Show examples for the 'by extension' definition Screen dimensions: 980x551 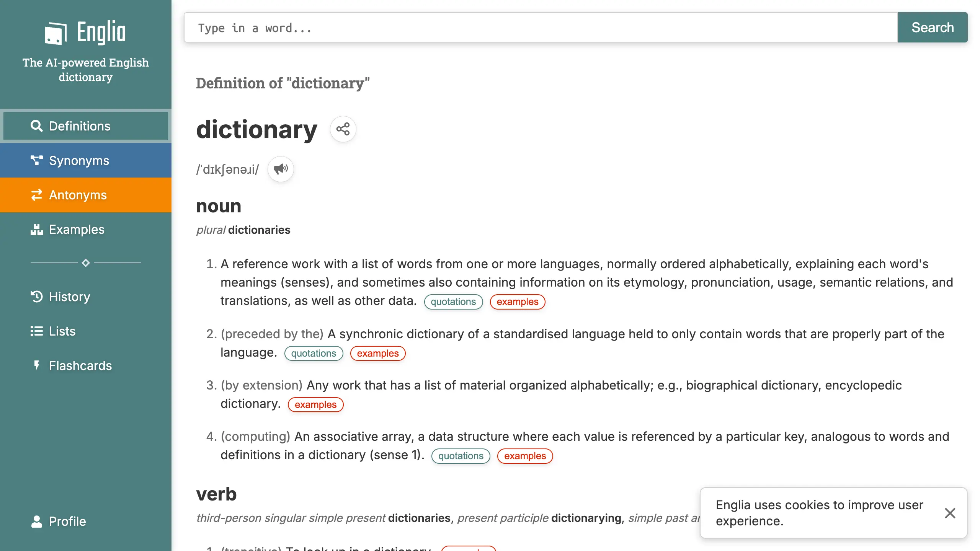pyautogui.click(x=315, y=404)
